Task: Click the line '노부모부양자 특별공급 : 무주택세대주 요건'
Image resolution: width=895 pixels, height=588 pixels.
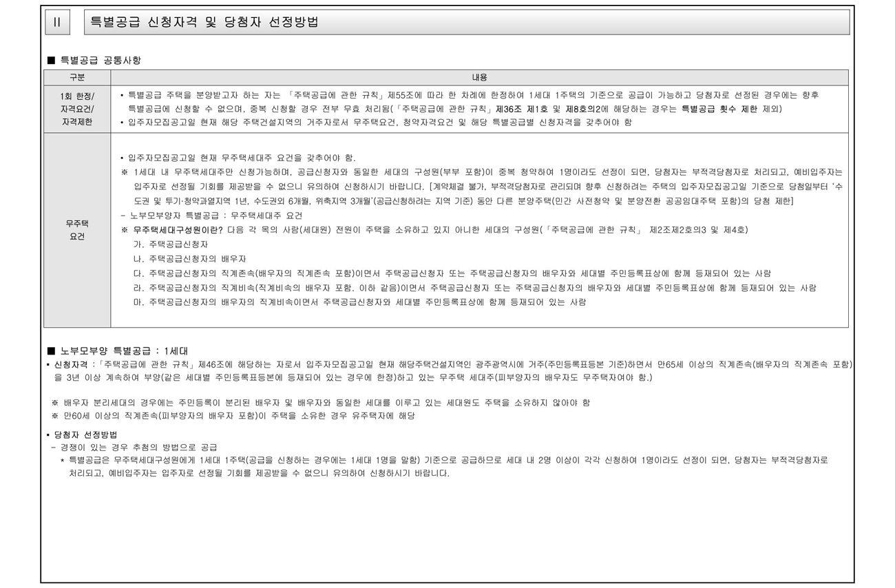Action: point(211,216)
